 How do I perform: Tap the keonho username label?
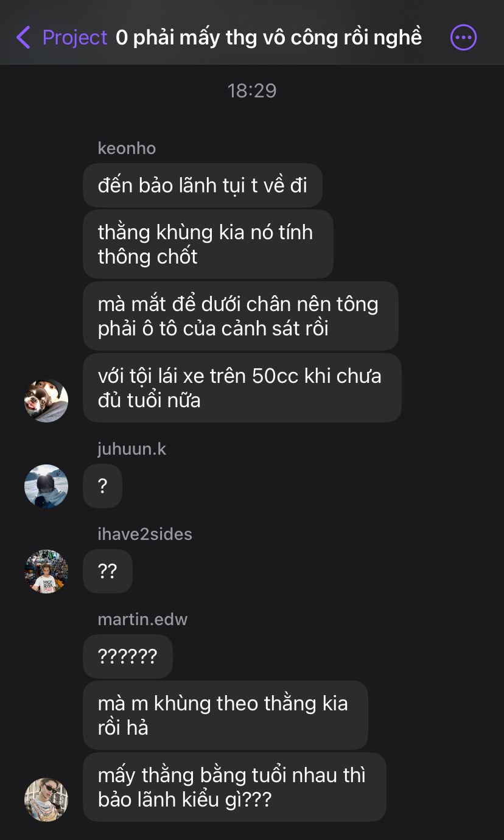127,148
